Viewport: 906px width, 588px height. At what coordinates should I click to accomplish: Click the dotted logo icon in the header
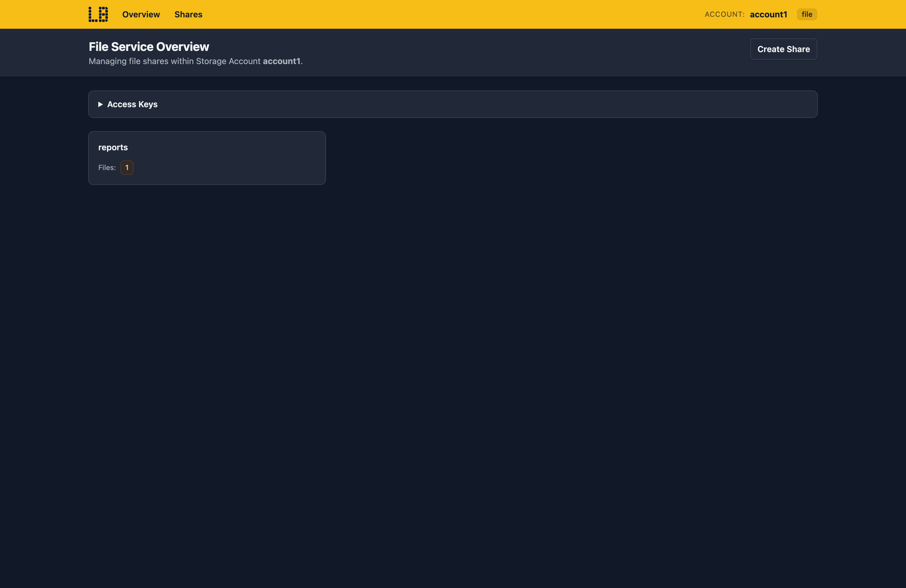click(98, 14)
